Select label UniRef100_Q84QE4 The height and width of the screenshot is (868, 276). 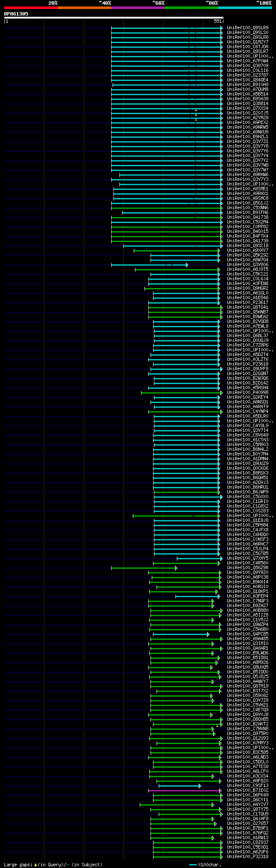(x=248, y=80)
